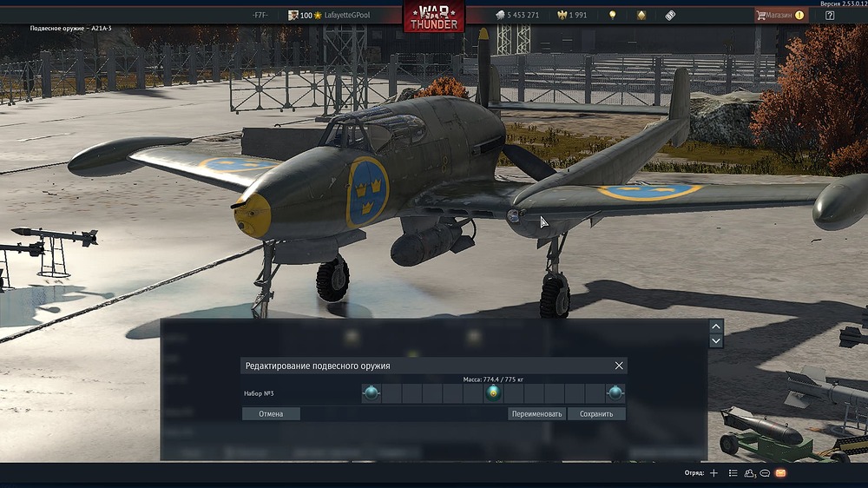Add a squad member with plus icon

713,473
